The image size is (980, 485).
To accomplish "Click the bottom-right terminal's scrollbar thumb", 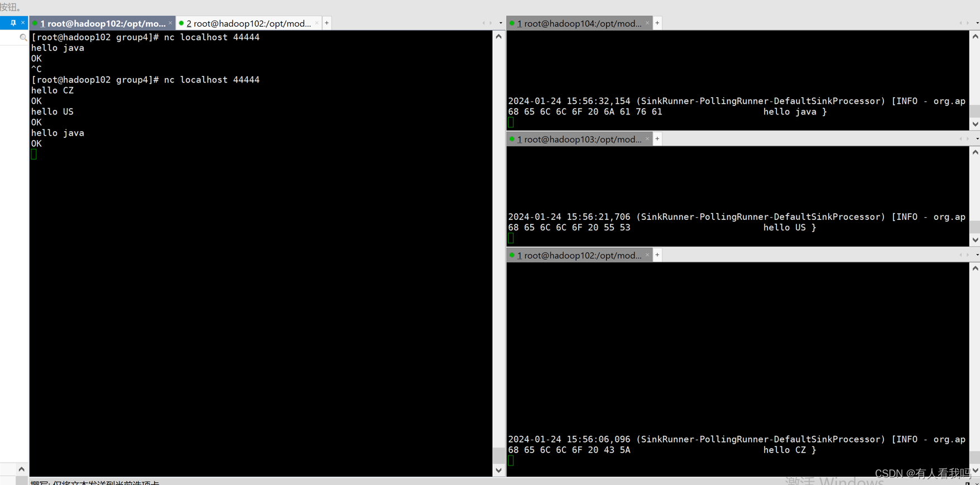I will point(975,458).
